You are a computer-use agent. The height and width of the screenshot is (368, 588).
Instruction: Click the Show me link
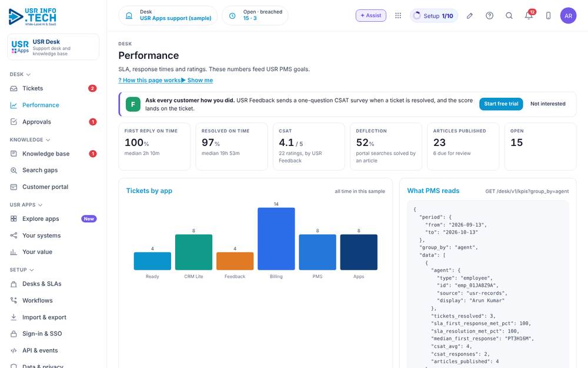pyautogui.click(x=197, y=80)
